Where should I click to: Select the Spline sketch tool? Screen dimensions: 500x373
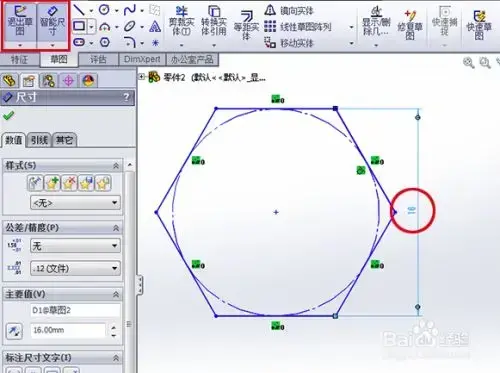130,10
